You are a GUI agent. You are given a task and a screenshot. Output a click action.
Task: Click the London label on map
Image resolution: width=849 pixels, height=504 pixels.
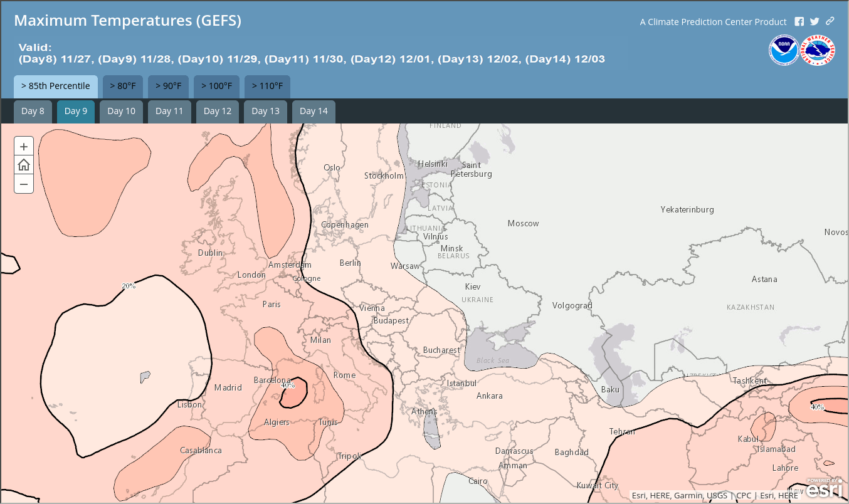point(251,275)
